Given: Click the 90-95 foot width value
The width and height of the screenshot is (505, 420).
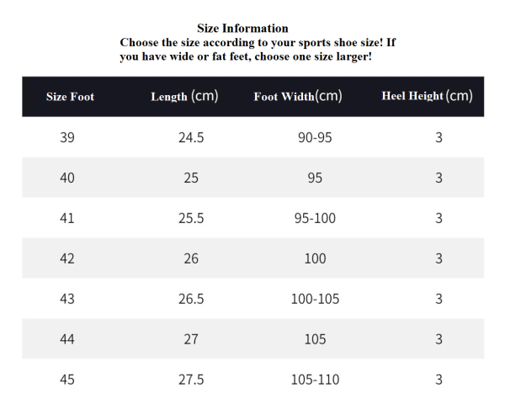Looking at the screenshot, I should pos(315,137).
